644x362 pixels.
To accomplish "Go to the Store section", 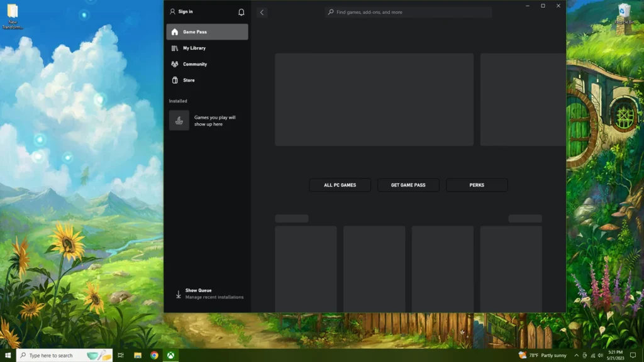I will pyautogui.click(x=207, y=80).
